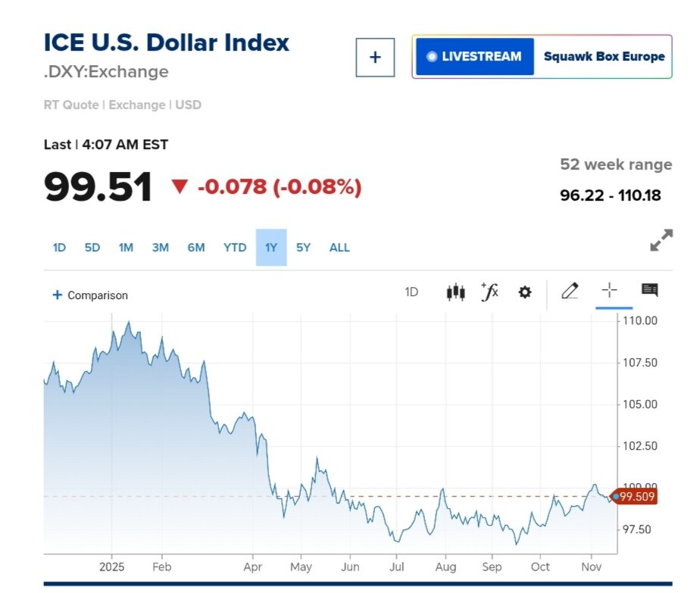Open the 1D interval dropdown
The width and height of the screenshot is (700, 593).
[x=411, y=292]
